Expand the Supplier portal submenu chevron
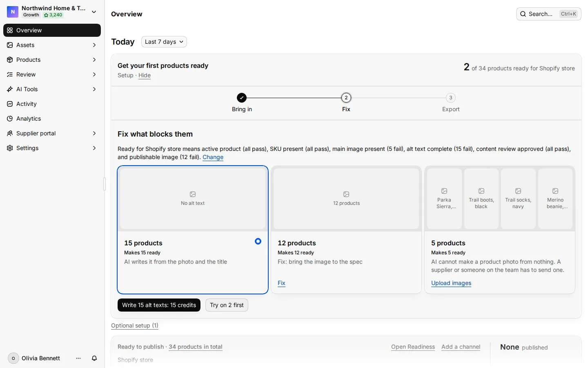Viewport: 588px width, 368px height. (x=94, y=133)
